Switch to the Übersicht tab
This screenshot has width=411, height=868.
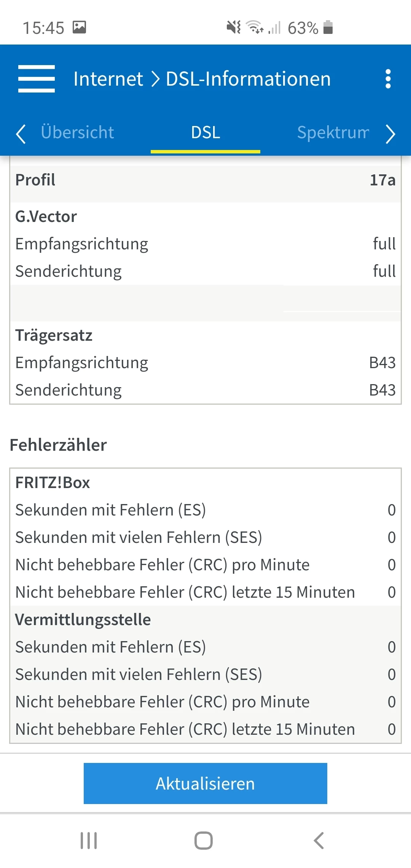[x=77, y=132]
